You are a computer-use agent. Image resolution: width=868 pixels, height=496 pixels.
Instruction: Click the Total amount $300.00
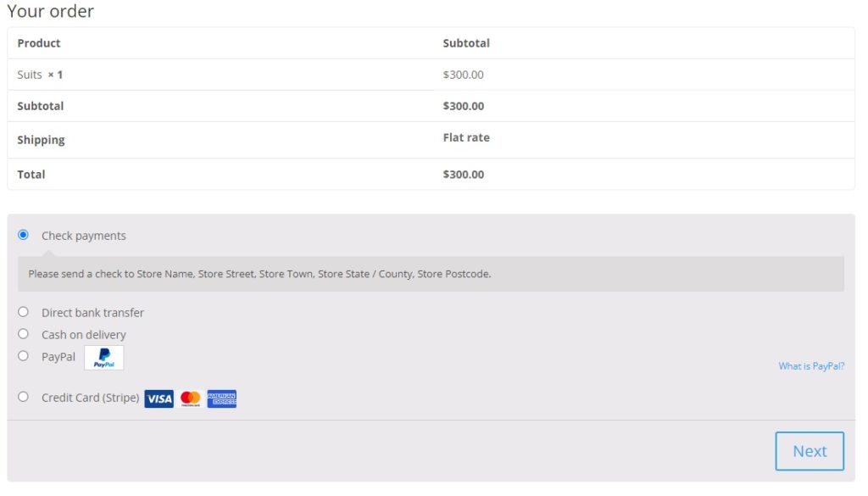click(464, 175)
